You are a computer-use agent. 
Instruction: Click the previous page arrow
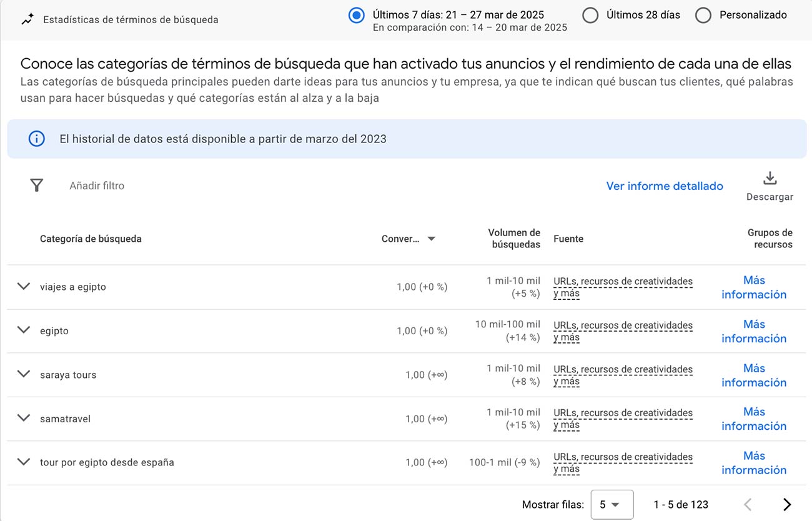pos(748,505)
